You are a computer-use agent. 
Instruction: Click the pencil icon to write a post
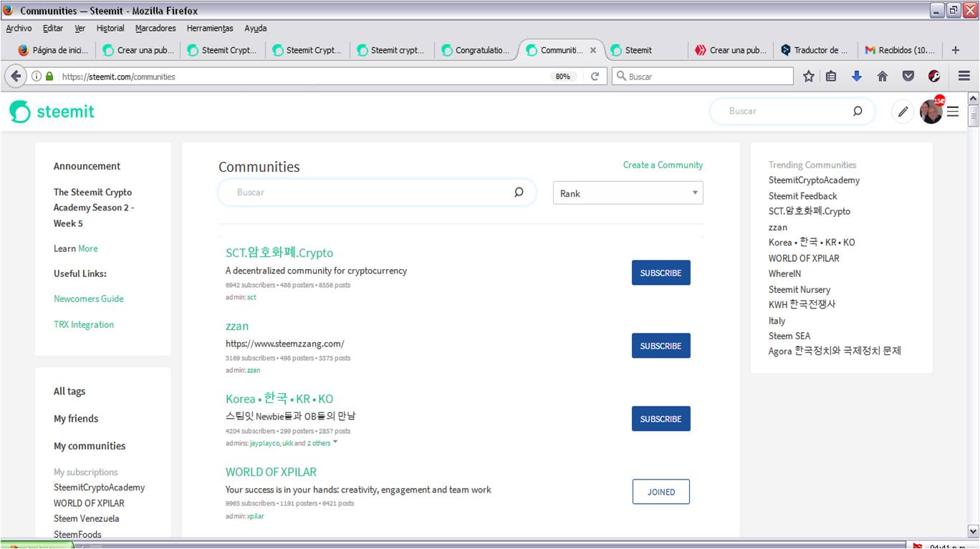903,112
